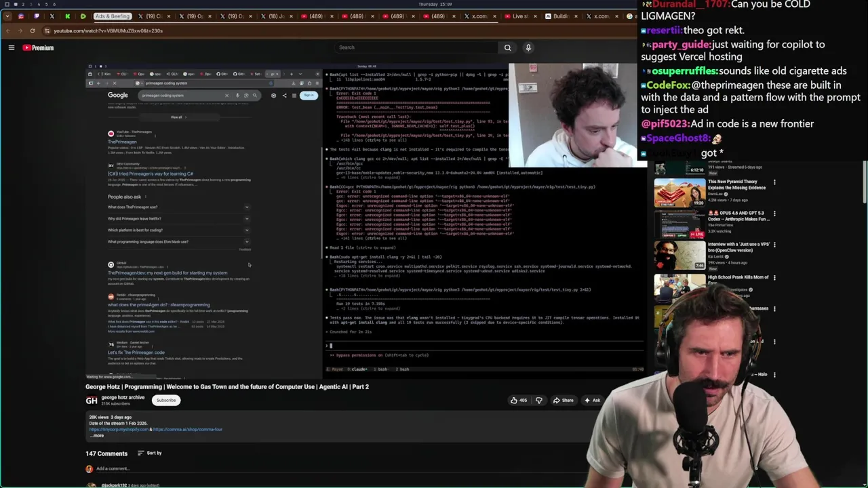Select the pinned X tab icon
Viewport: 868px width, 488px height.
click(52, 16)
